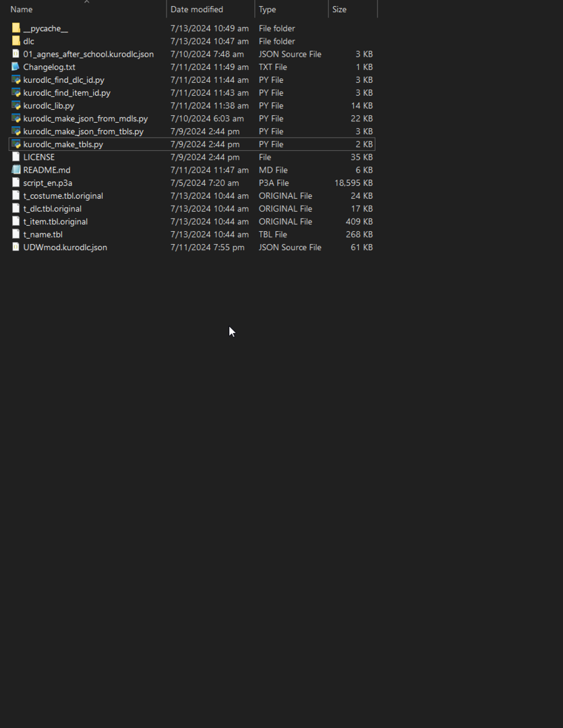Click the t_dlc.tbl.original file icon

tap(16, 208)
